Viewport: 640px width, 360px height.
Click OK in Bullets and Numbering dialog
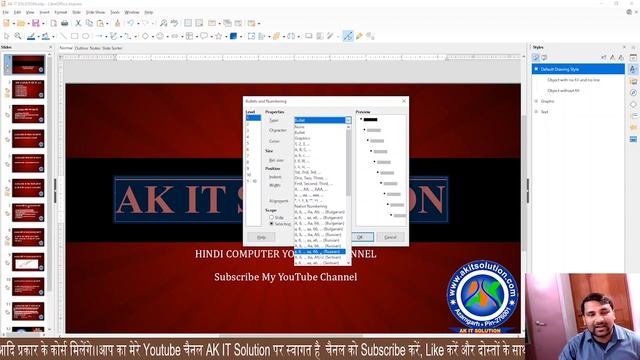pos(360,237)
